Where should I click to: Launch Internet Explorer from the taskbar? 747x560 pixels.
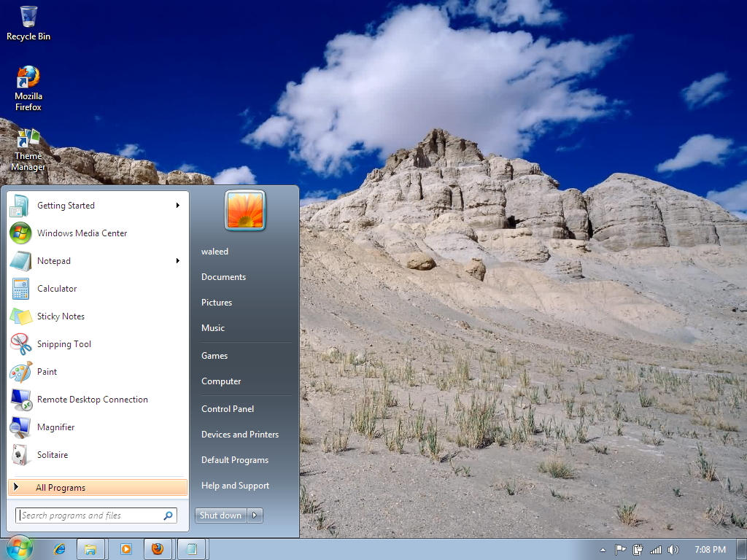pyautogui.click(x=60, y=549)
